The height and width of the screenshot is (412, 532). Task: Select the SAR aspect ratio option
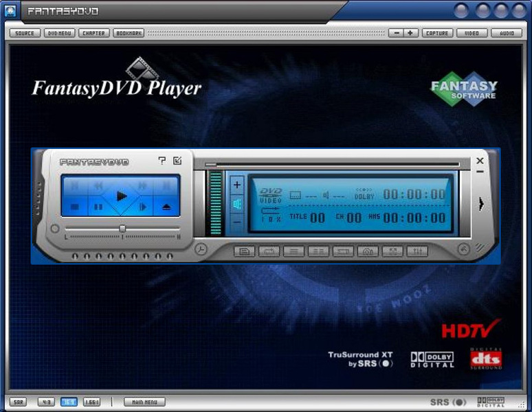(19, 402)
